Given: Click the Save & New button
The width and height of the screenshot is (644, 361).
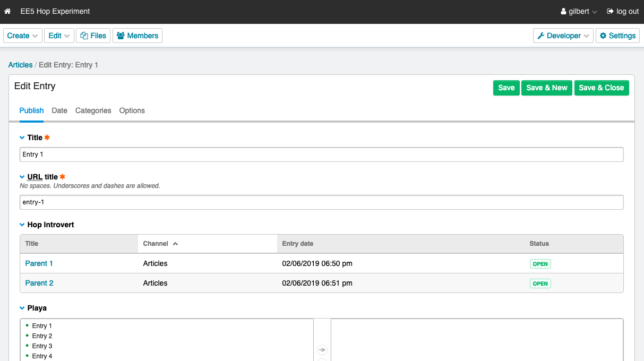Looking at the screenshot, I should pos(547,88).
